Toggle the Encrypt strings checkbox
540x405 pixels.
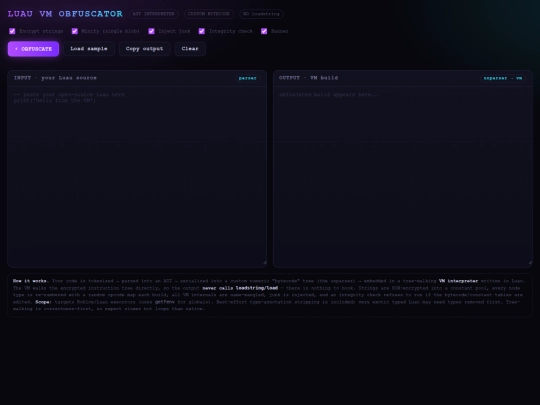tap(12, 31)
